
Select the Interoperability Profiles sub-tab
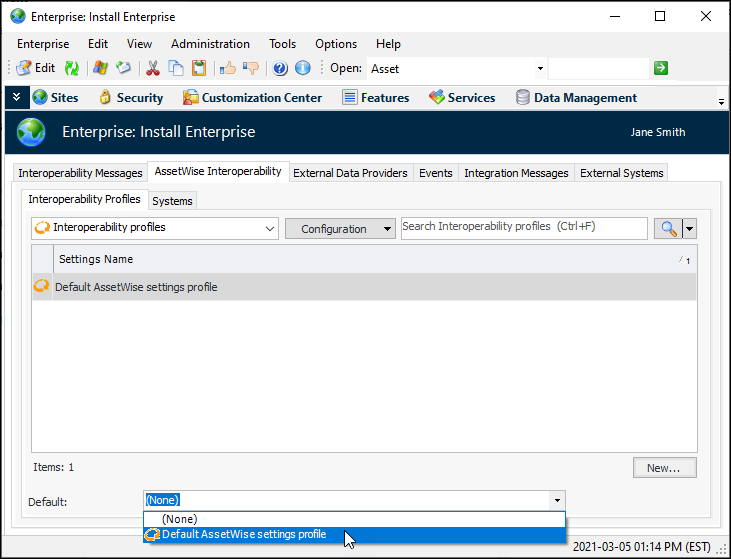coord(84,199)
